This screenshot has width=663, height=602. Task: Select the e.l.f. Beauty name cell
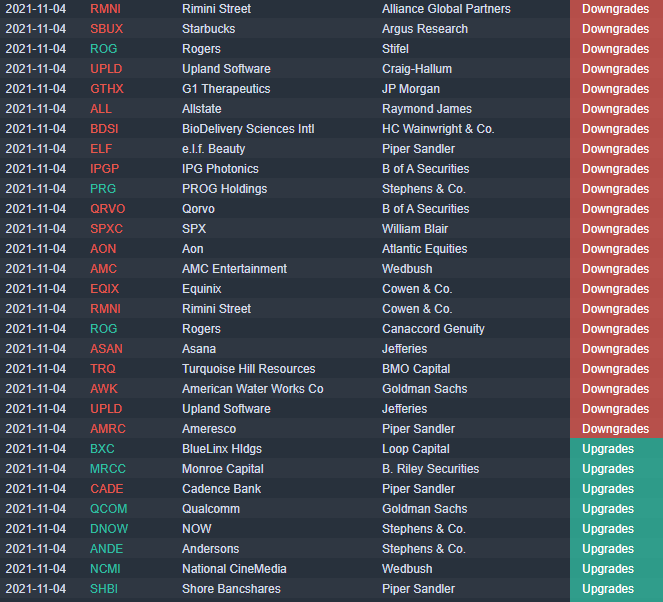[x=214, y=149]
